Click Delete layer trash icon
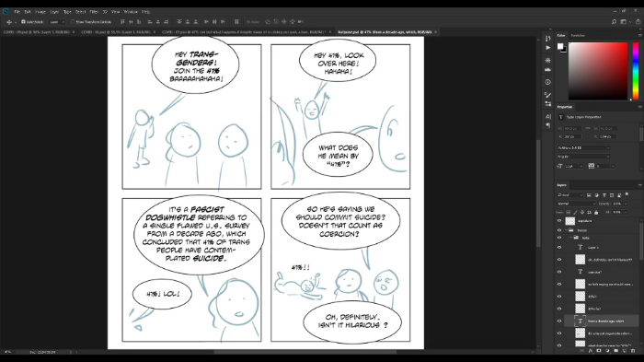The height and width of the screenshot is (362, 644). 633,351
